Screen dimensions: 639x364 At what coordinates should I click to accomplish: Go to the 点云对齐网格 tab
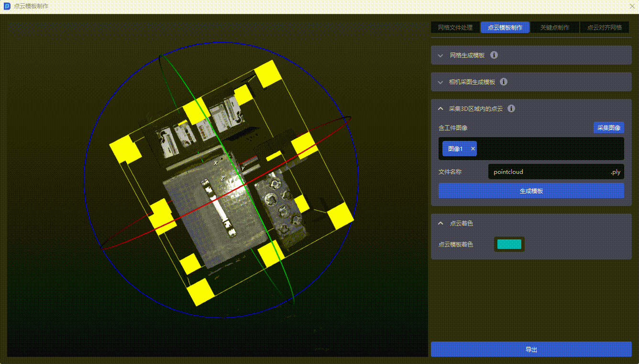[605, 28]
